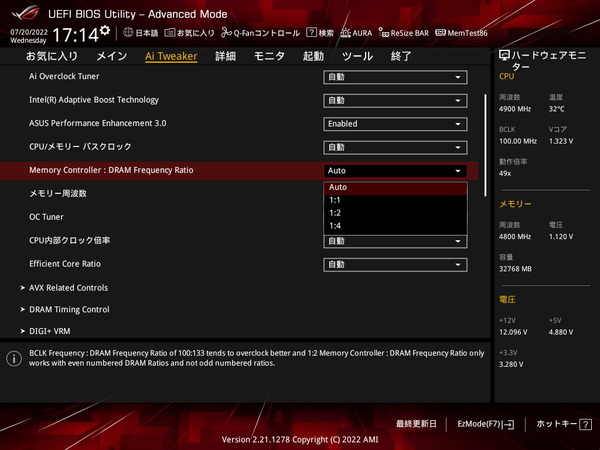This screenshot has height=450, width=600.
Task: Click the search question mark icon
Action: pyautogui.click(x=311, y=33)
